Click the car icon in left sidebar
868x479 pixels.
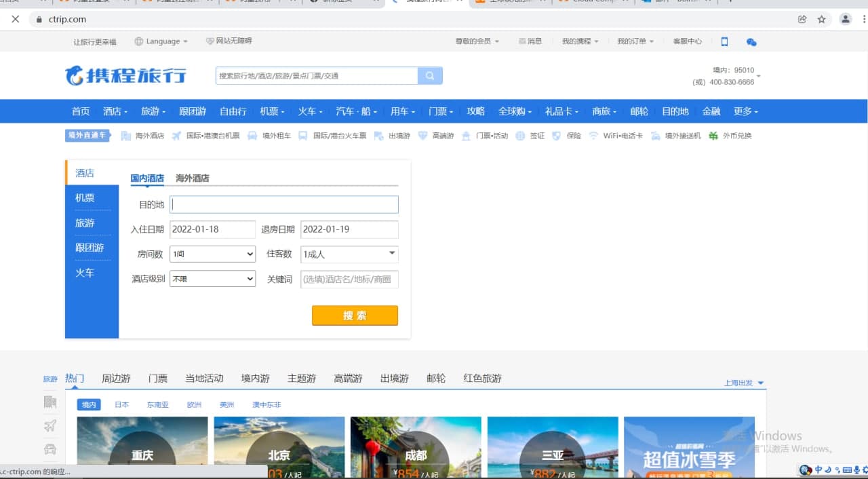50,449
